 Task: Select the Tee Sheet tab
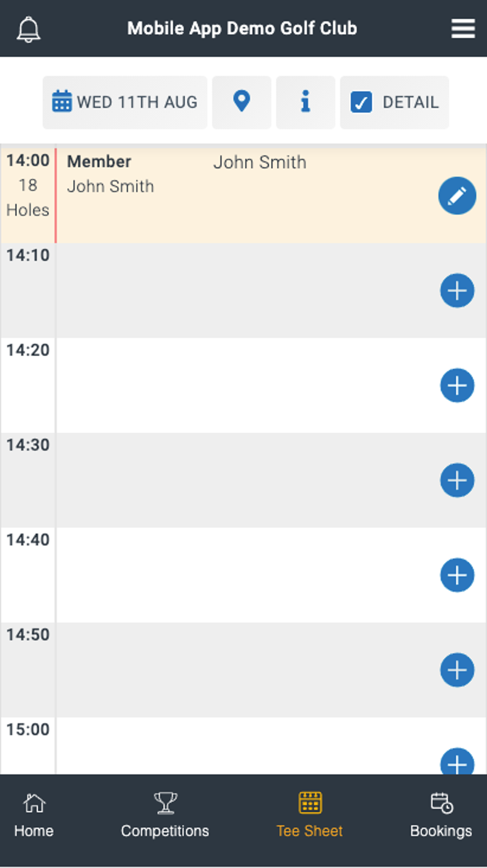[310, 815]
